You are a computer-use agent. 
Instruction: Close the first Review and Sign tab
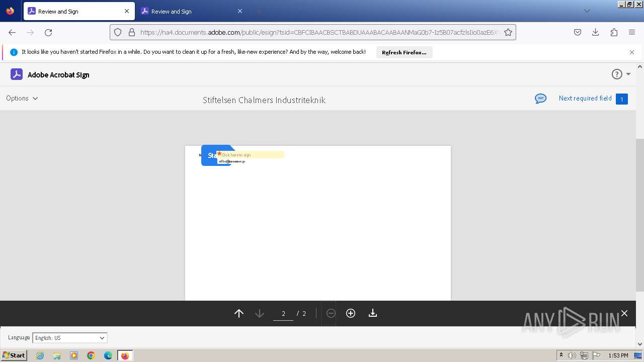coord(127,11)
